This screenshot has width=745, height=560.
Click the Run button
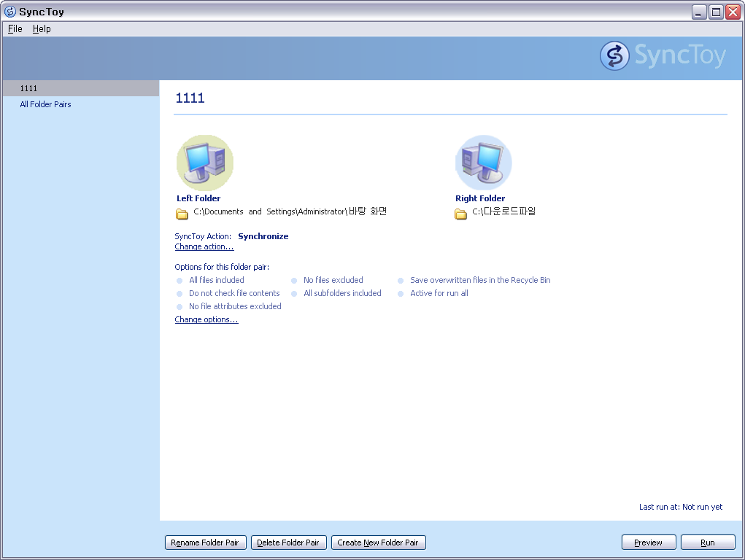(x=708, y=542)
